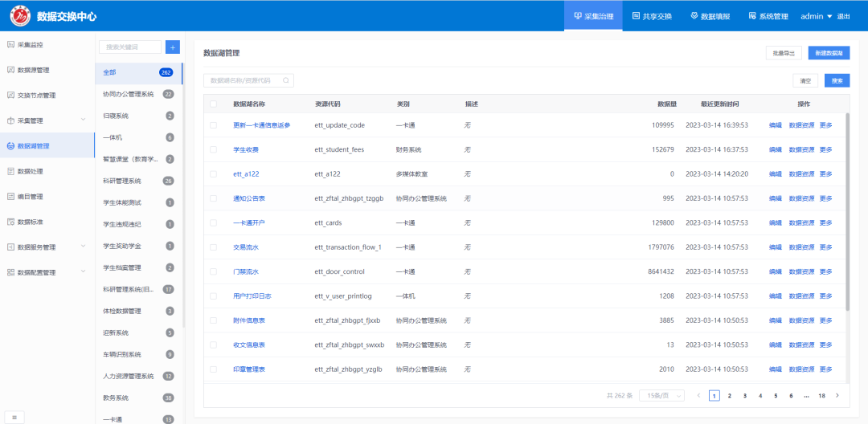The image size is (868, 424).
Task: Tick checkbox for 交易流水 row
Action: click(x=214, y=247)
